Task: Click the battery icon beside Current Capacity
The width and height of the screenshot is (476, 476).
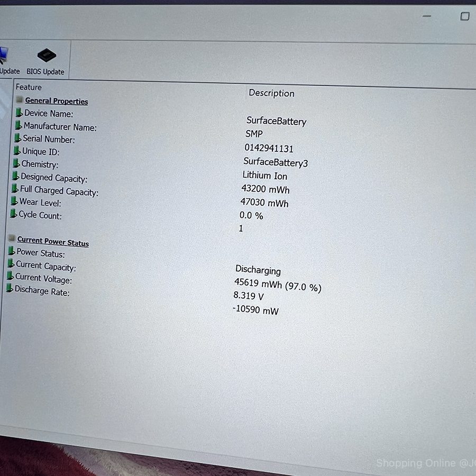Action: [11, 263]
